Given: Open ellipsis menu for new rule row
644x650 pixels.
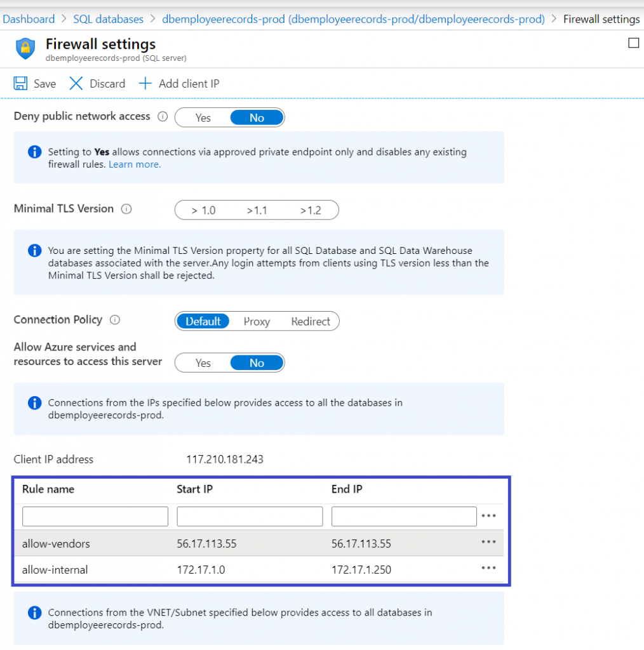Looking at the screenshot, I should tap(488, 516).
